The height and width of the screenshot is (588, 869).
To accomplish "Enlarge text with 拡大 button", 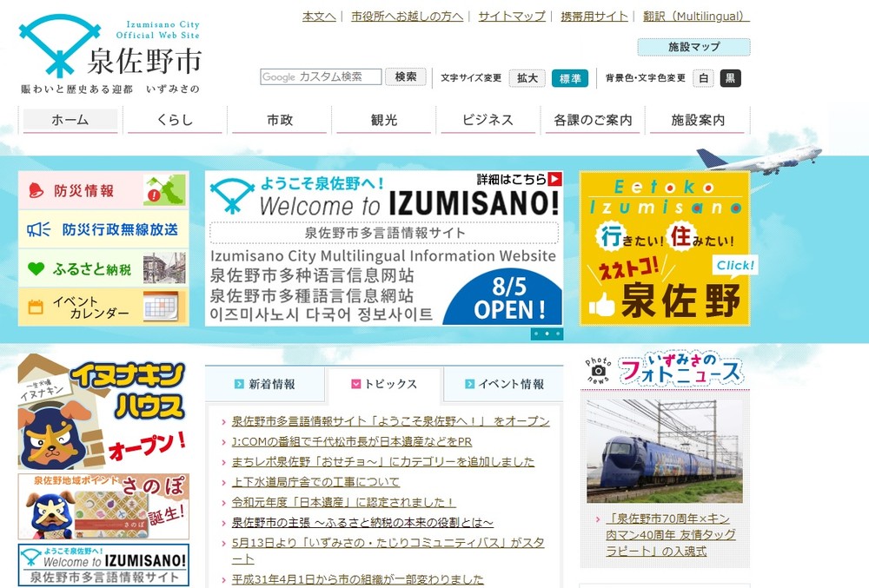I will click(x=527, y=78).
